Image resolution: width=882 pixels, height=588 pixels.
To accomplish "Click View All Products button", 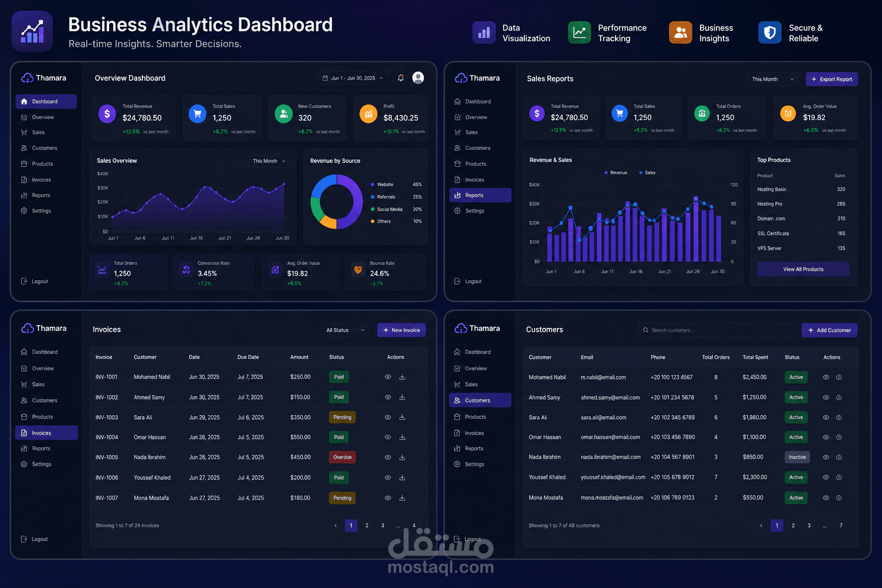I will coord(803,269).
